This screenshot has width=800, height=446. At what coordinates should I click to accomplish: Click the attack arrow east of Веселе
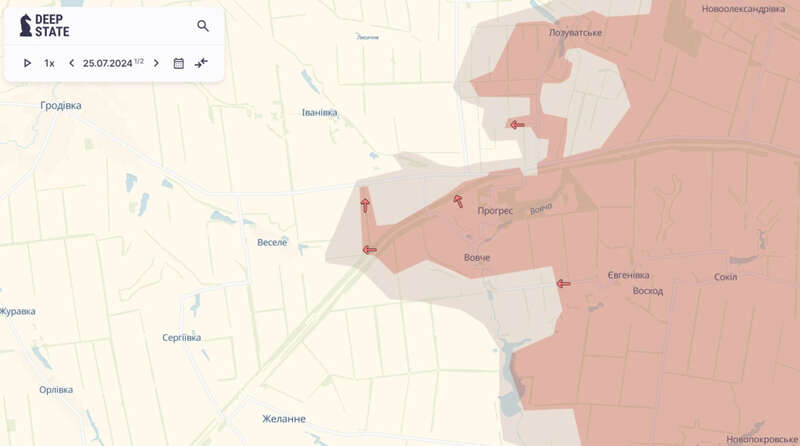(x=369, y=250)
